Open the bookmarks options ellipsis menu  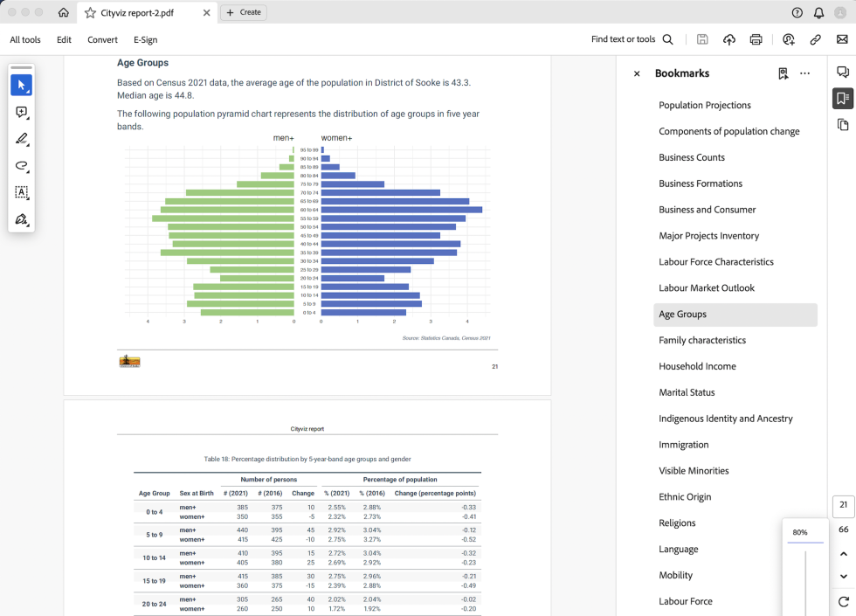804,73
